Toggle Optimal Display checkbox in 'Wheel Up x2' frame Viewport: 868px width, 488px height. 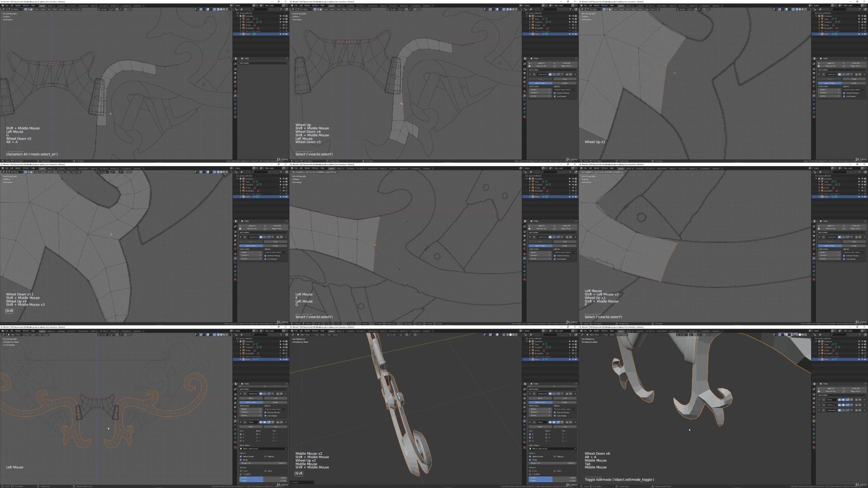click(844, 93)
